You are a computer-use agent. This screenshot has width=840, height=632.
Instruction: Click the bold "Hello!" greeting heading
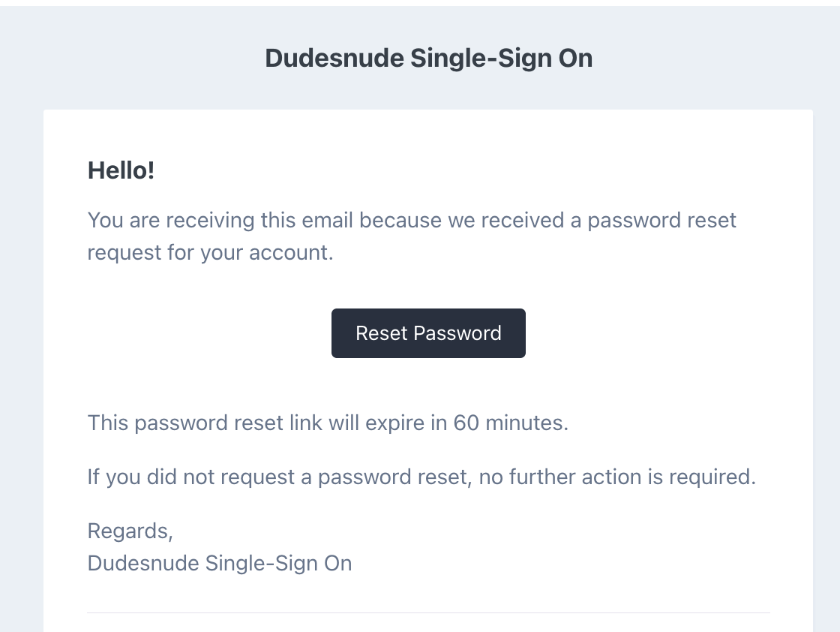(121, 170)
